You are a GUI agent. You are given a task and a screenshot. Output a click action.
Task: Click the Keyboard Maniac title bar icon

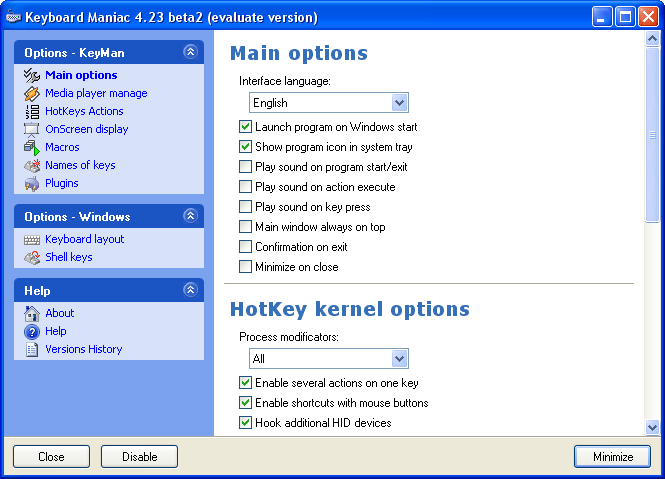[14, 17]
